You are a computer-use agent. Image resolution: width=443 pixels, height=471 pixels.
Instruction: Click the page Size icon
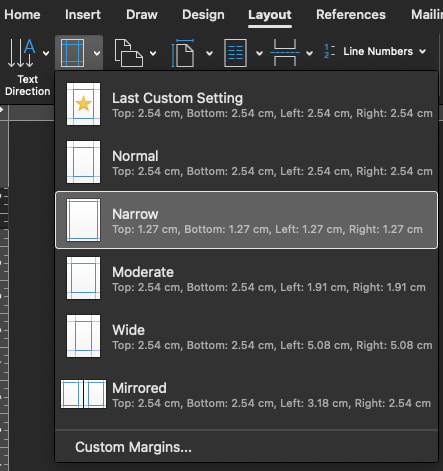pyautogui.click(x=183, y=53)
